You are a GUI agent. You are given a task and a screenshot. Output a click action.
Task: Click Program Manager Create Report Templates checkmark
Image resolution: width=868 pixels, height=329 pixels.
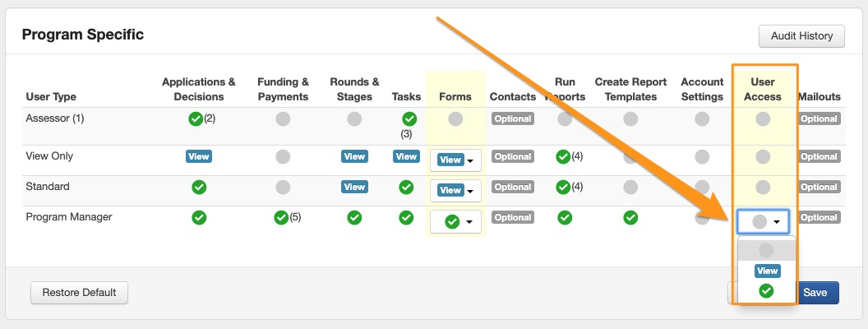point(630,218)
